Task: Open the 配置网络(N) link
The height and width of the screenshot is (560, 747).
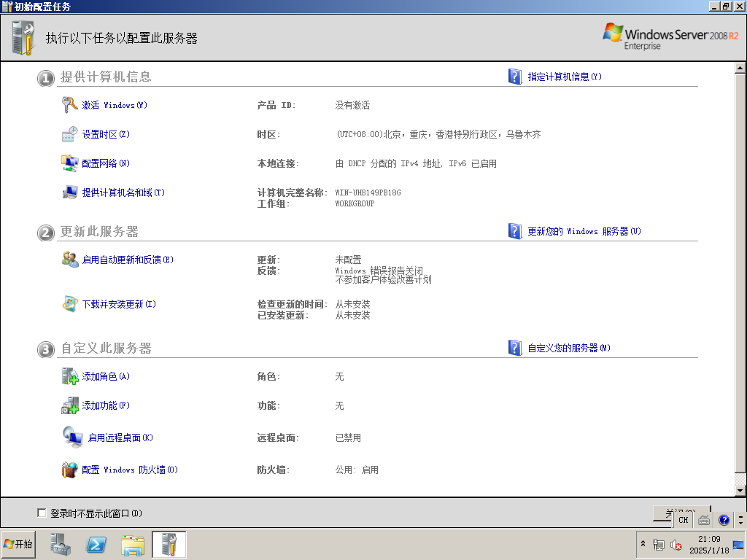Action: [x=106, y=163]
